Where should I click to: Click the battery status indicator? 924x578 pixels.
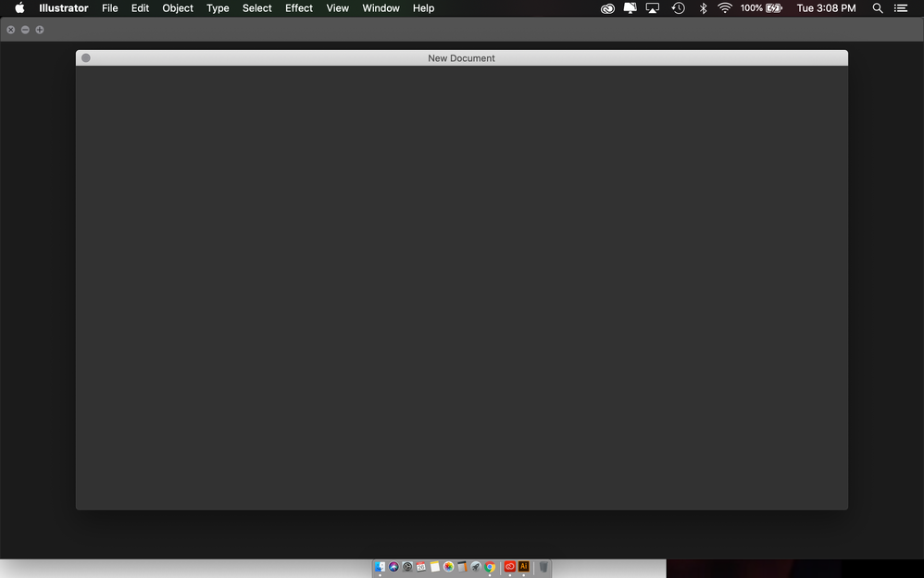(759, 7)
